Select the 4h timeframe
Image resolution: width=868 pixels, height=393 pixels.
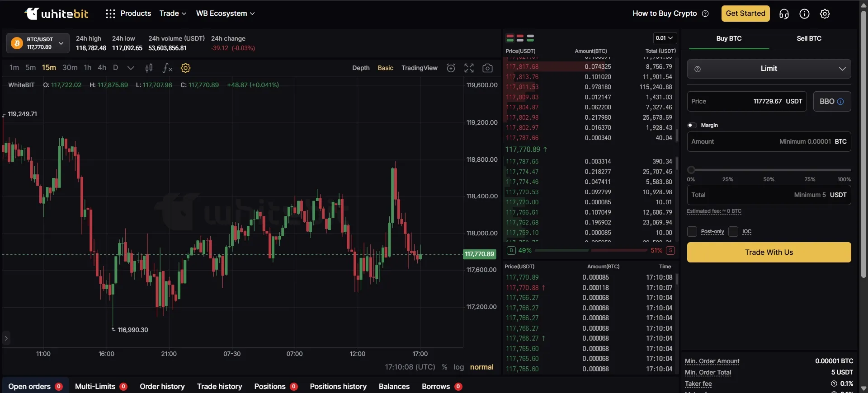pos(102,68)
